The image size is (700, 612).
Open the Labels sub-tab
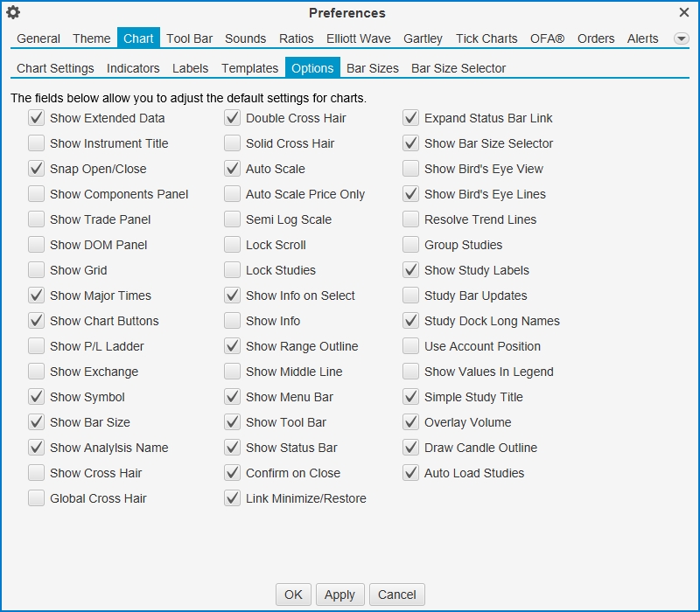click(x=190, y=68)
